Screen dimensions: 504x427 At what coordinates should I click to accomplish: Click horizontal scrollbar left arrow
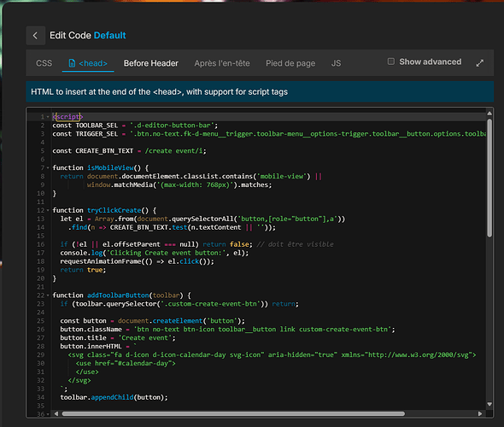pyautogui.click(x=56, y=414)
